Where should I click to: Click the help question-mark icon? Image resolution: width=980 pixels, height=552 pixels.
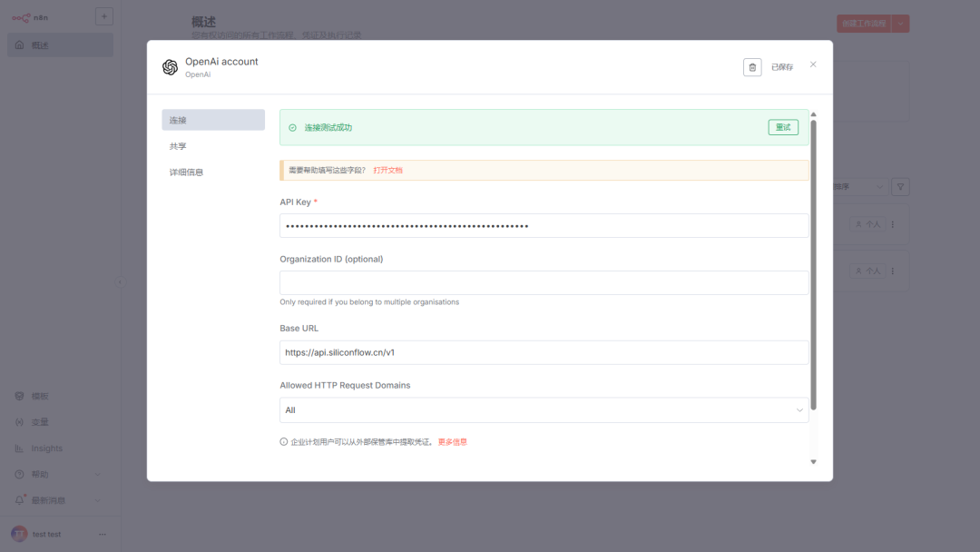click(x=19, y=475)
